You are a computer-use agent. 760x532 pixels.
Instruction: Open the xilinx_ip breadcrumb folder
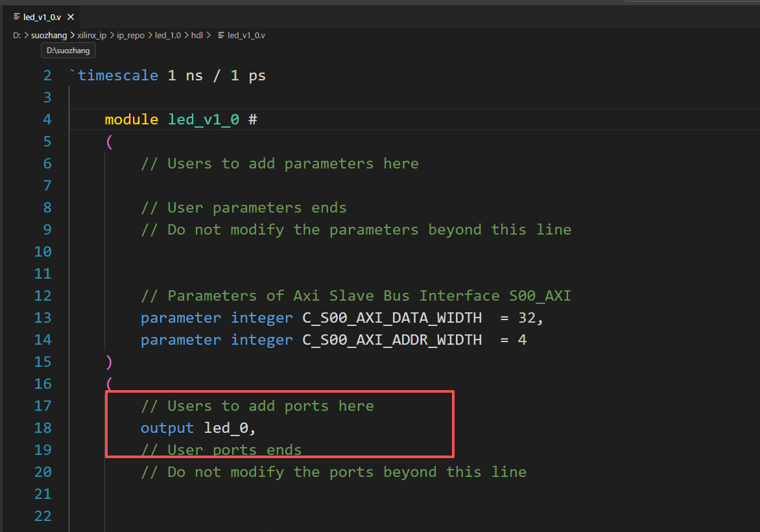click(91, 36)
